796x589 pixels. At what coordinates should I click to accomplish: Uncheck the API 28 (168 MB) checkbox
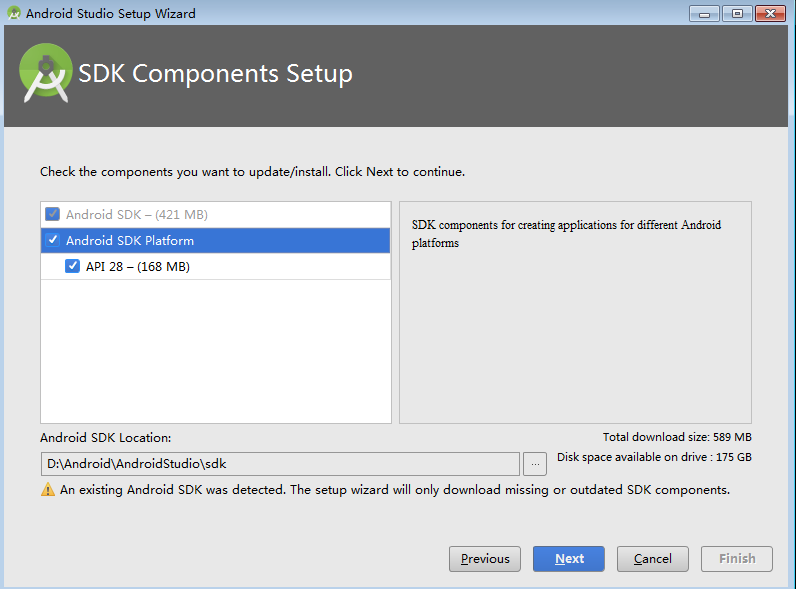click(72, 266)
